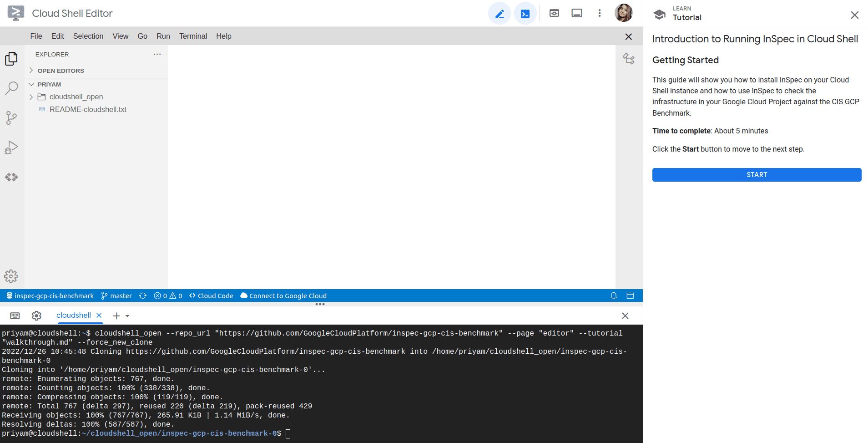
Task: Open the Source Control view icon
Action: pyautogui.click(x=11, y=118)
